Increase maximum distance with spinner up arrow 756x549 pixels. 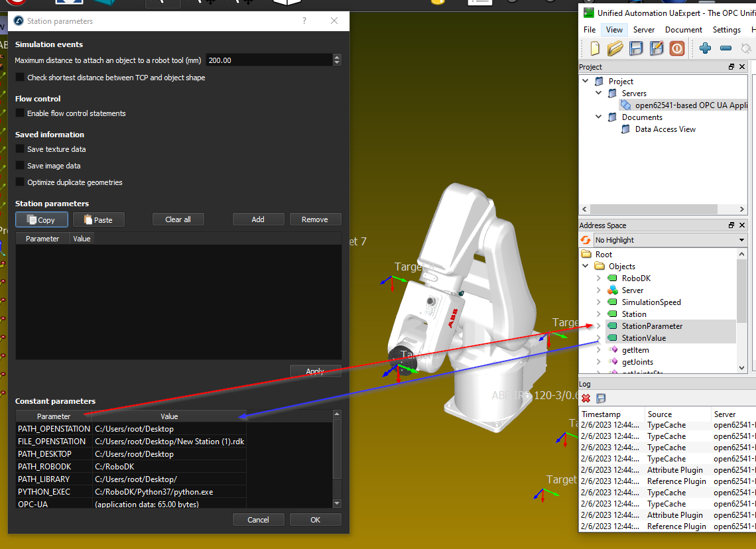[x=337, y=57]
